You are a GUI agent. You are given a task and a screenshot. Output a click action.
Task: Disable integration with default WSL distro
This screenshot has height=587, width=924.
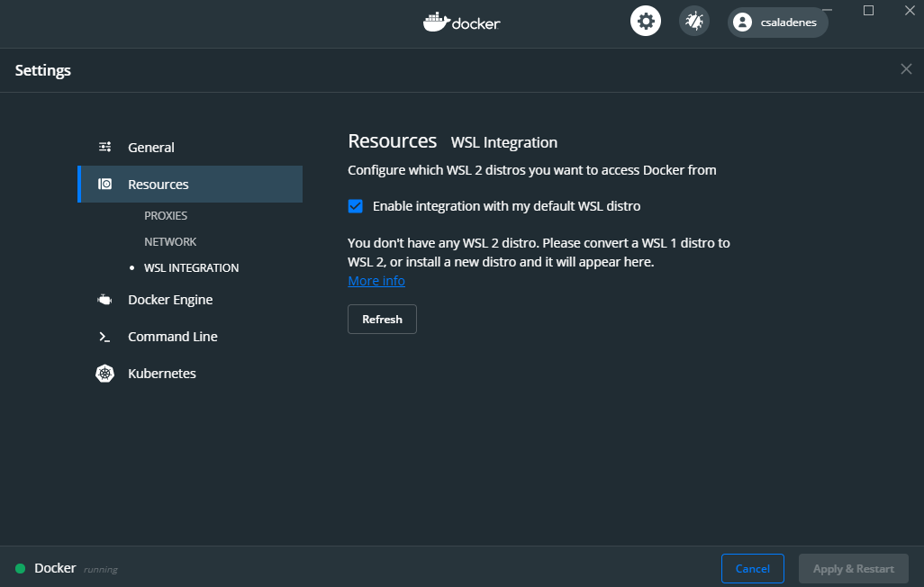click(x=356, y=205)
